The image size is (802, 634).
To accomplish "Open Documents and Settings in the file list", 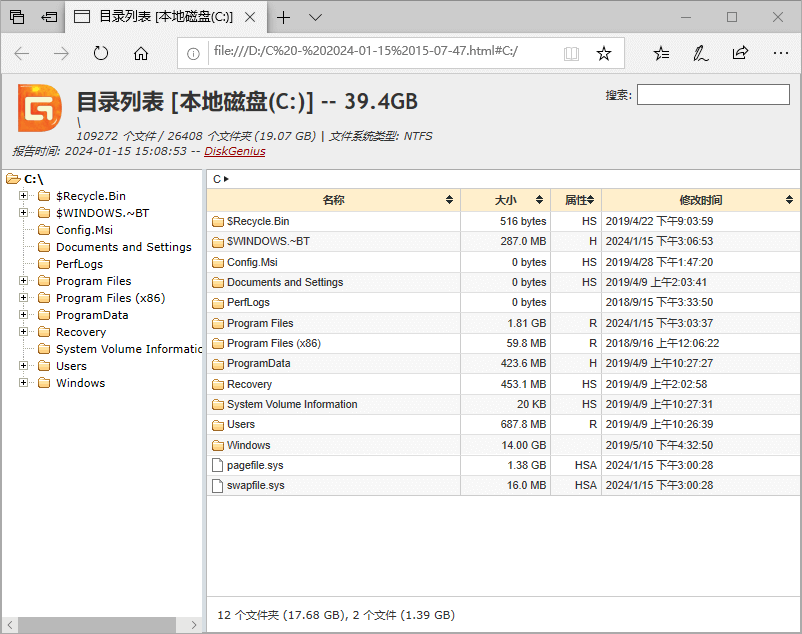I will (x=285, y=282).
